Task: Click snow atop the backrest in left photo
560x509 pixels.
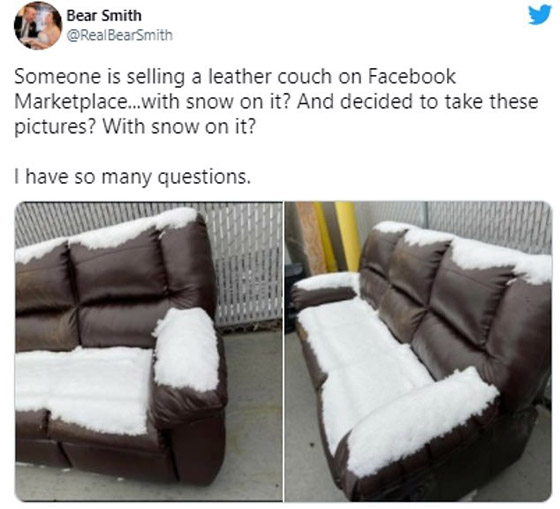Action: [107, 232]
